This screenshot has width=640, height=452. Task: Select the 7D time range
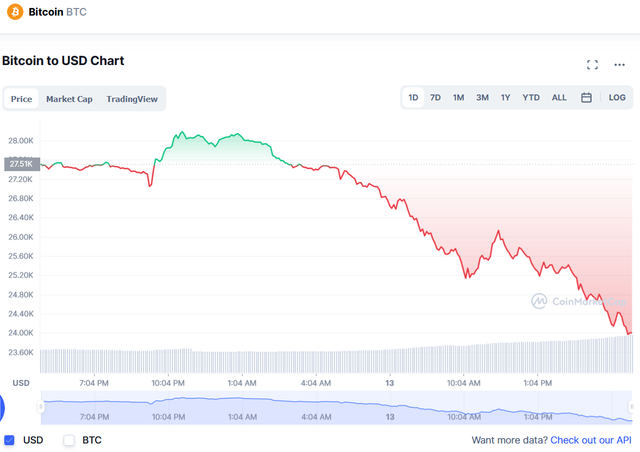tap(435, 98)
